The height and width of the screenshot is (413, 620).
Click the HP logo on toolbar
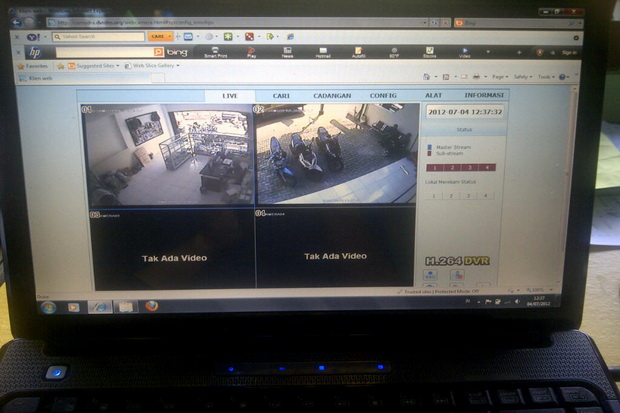[35, 52]
